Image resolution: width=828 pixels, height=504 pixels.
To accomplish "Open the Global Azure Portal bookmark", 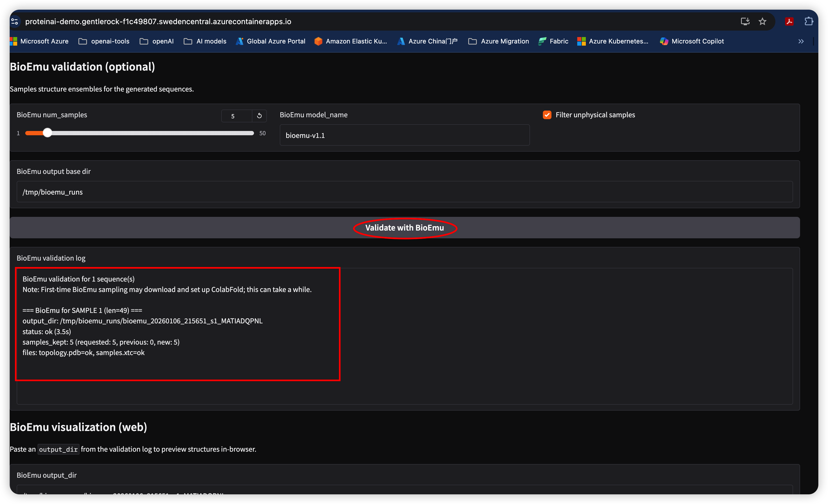I will point(271,41).
